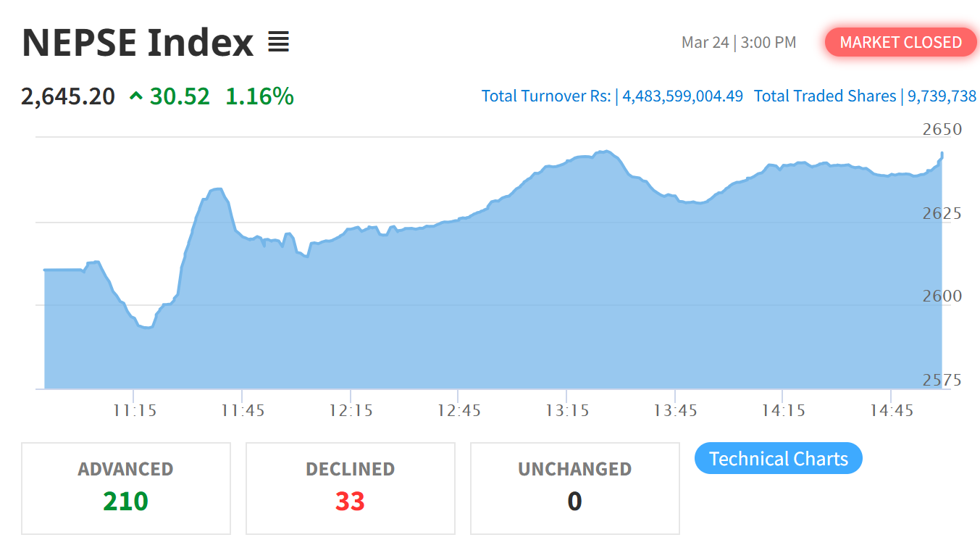This screenshot has height=540, width=980.
Task: Click the 11:15 time axis marker
Action: coord(135,410)
